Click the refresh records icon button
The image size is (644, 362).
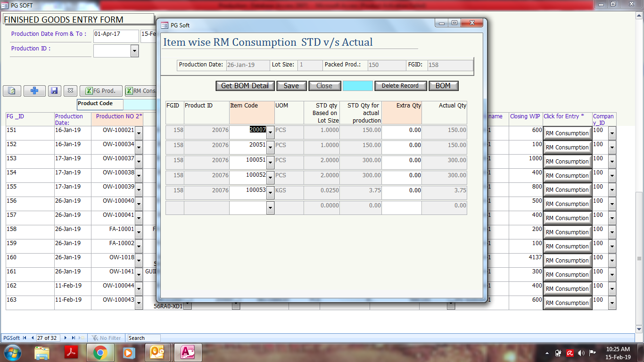click(12, 91)
